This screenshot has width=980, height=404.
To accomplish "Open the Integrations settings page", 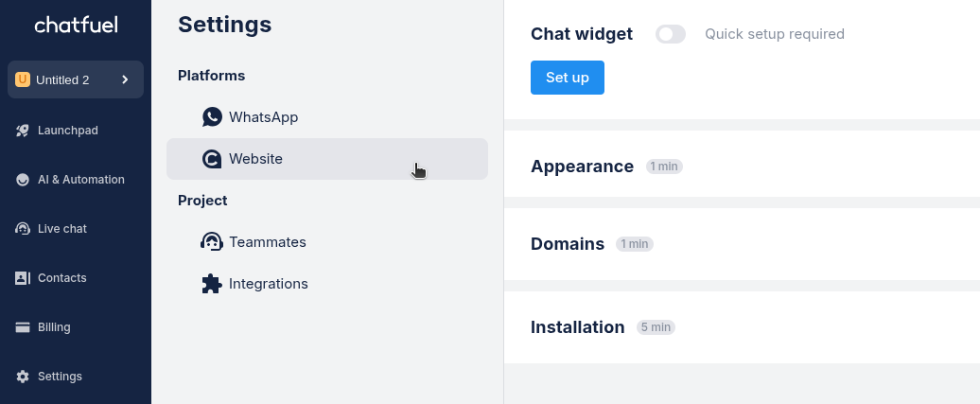I will coord(268,284).
